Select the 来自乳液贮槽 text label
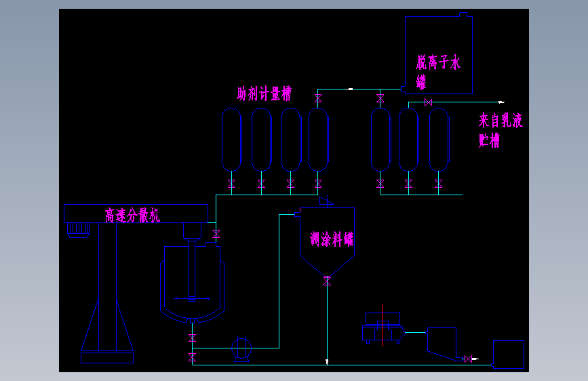 [x=501, y=129]
